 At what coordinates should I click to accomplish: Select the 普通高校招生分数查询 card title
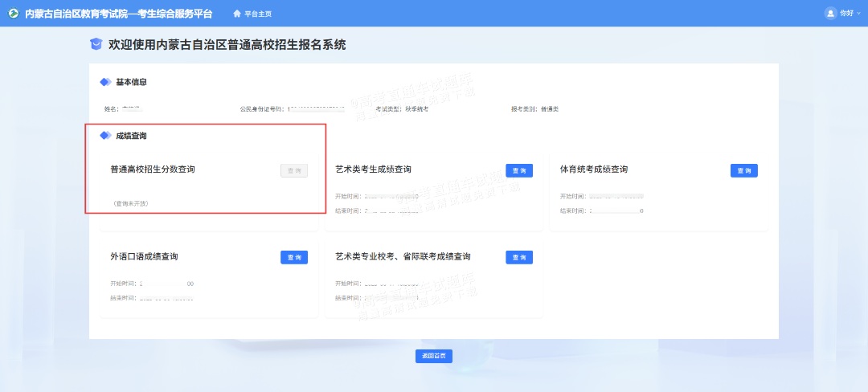tap(153, 169)
